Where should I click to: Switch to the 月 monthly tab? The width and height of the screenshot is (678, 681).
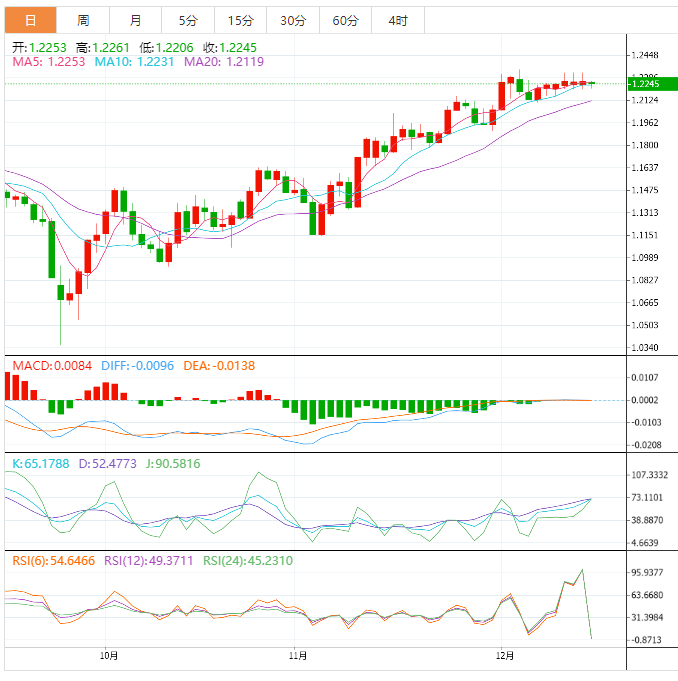pos(136,20)
